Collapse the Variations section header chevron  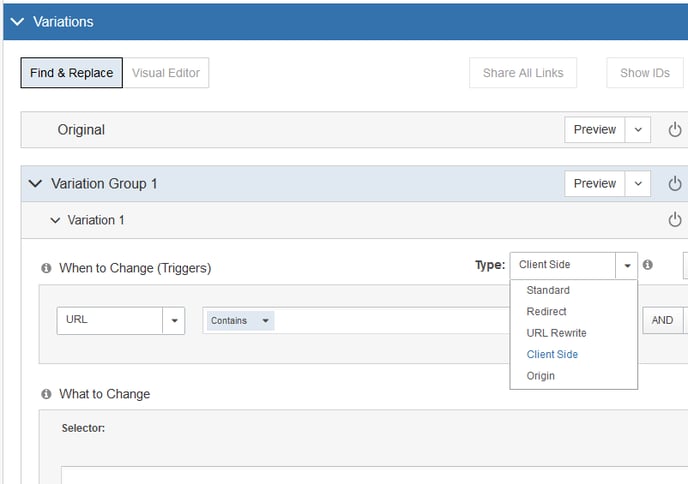tap(17, 22)
